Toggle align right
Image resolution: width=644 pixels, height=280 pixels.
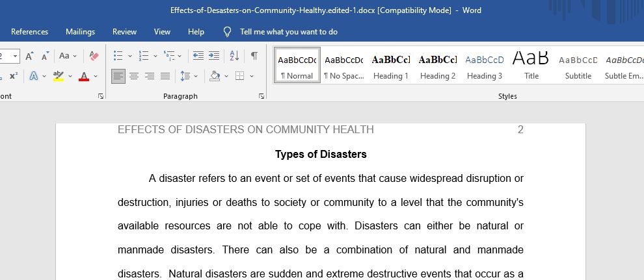[x=150, y=76]
